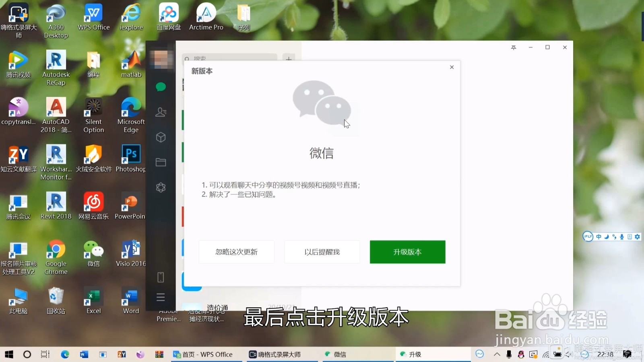Viewport: 644px width, 362px height.
Task: Switch to 嗨格式录屏大师 taskbar item
Action: [282, 354]
